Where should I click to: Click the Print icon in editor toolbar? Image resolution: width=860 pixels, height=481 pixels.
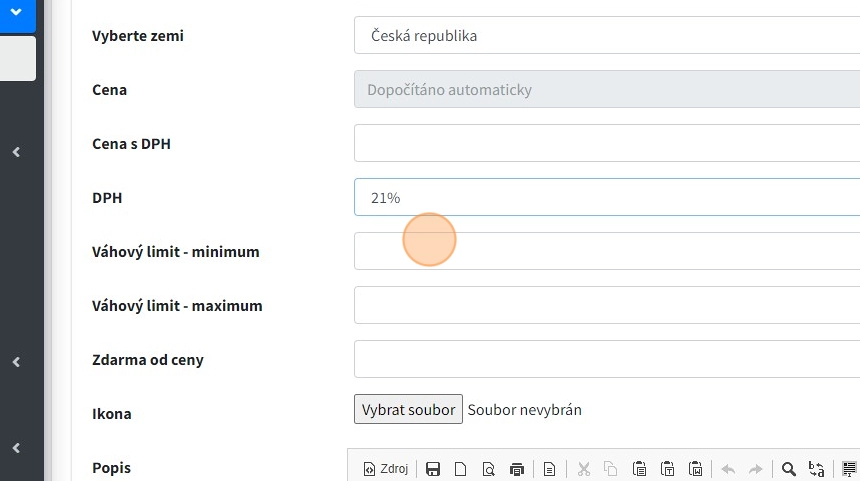516,469
